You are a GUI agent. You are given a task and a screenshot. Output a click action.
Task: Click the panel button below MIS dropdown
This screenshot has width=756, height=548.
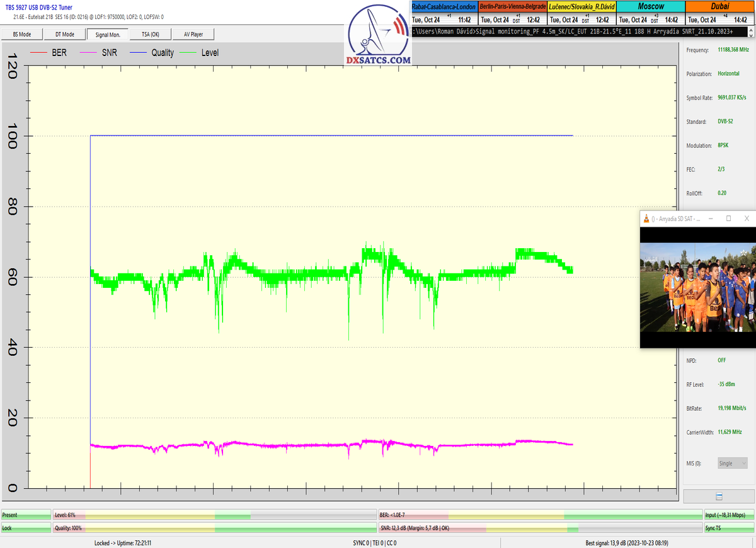719,496
